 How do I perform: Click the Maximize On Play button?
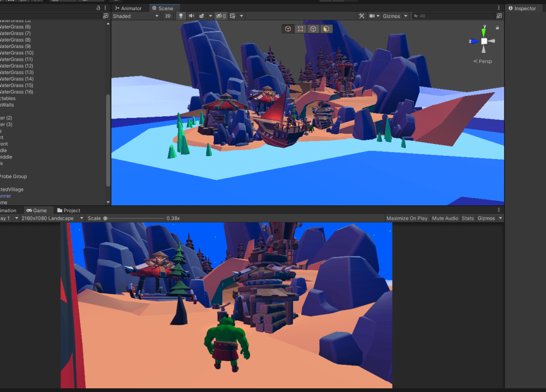[x=407, y=218]
